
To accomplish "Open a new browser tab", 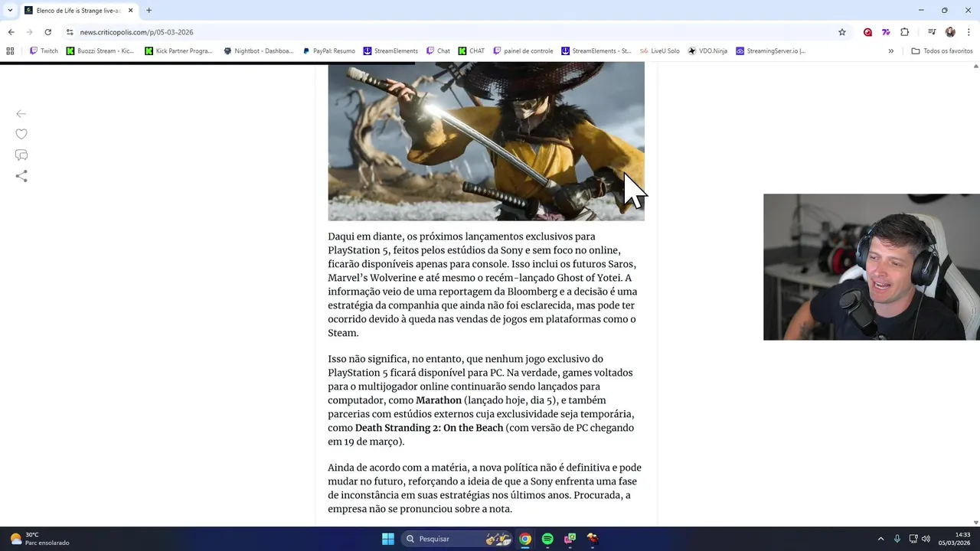I will tap(149, 11).
